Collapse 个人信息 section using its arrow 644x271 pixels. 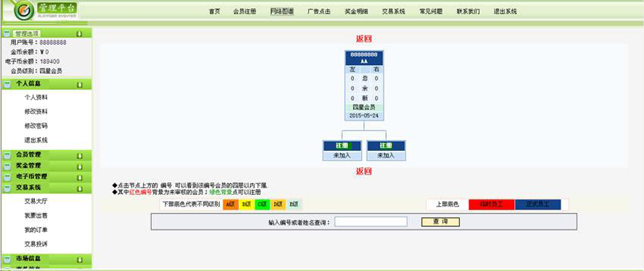click(x=80, y=85)
